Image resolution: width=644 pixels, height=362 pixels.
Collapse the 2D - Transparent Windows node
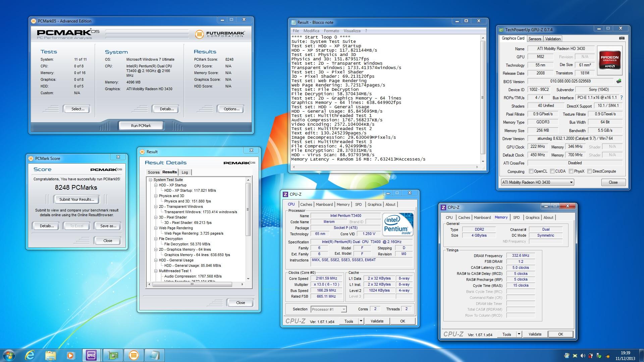pyautogui.click(x=156, y=207)
